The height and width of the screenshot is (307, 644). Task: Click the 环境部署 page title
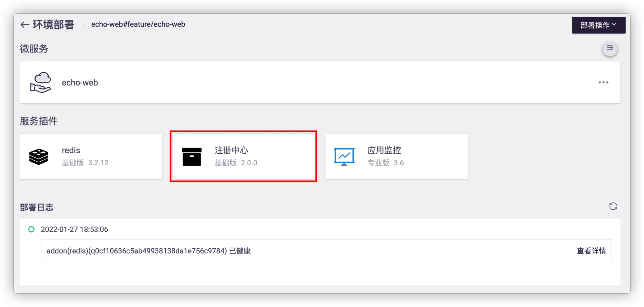[x=53, y=25]
